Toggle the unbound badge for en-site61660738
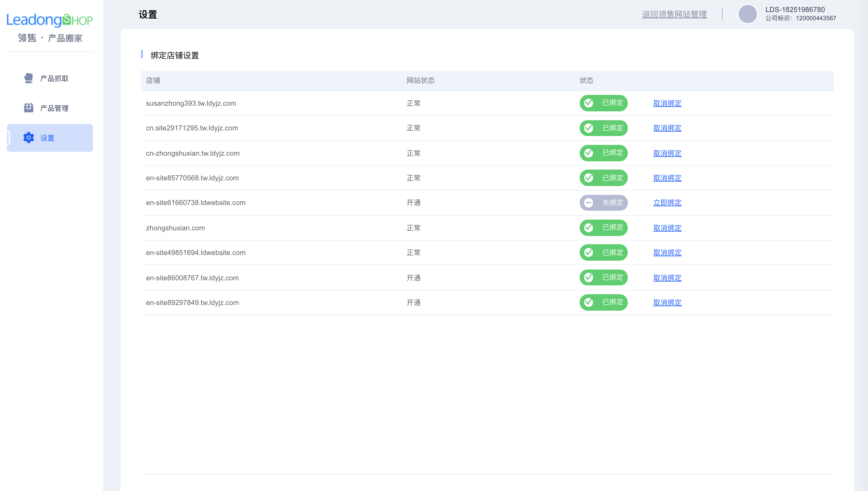This screenshot has width=868, height=491. coord(603,203)
